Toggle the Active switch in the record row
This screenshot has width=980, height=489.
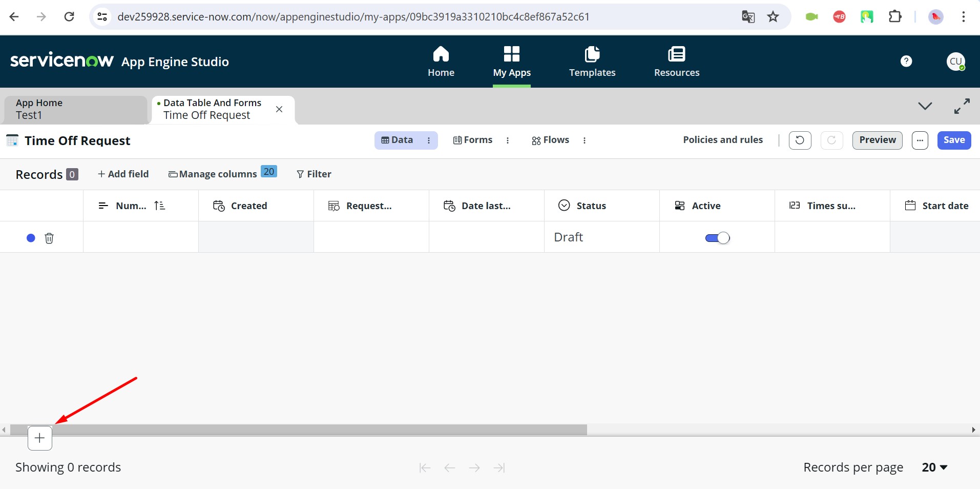[717, 238]
